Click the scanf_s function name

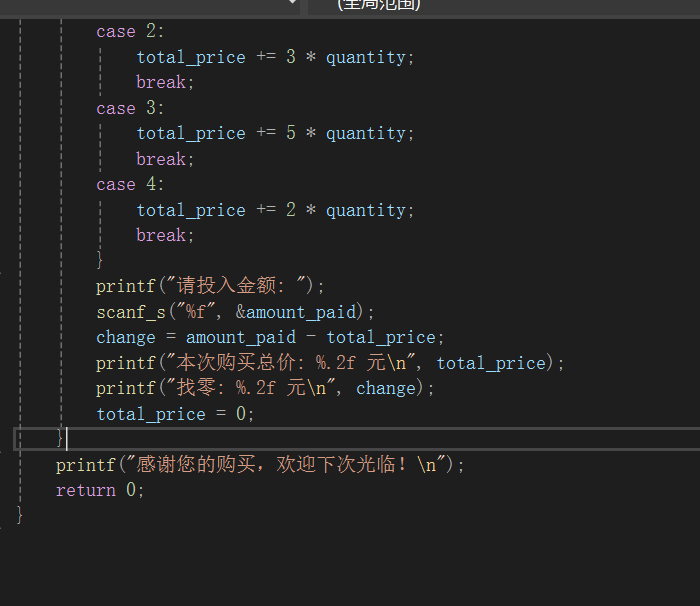point(131,312)
